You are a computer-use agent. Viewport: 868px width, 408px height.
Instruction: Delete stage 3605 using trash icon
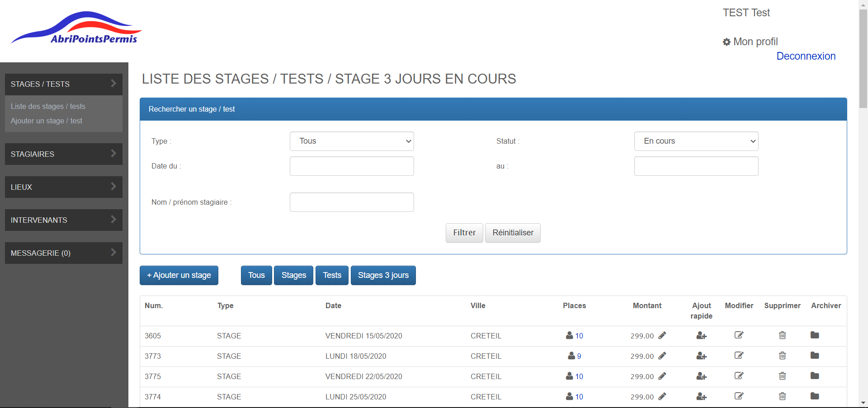coord(782,335)
